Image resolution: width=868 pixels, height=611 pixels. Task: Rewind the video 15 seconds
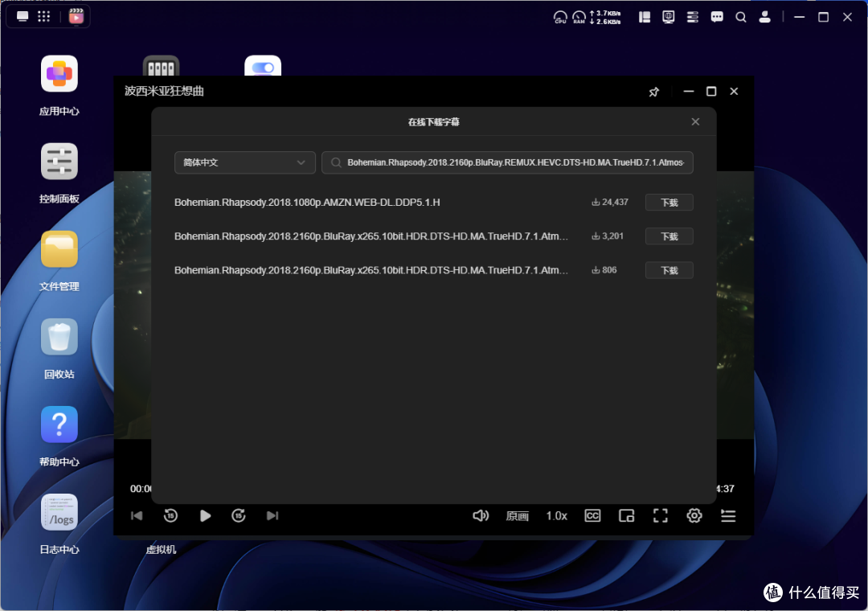point(170,515)
